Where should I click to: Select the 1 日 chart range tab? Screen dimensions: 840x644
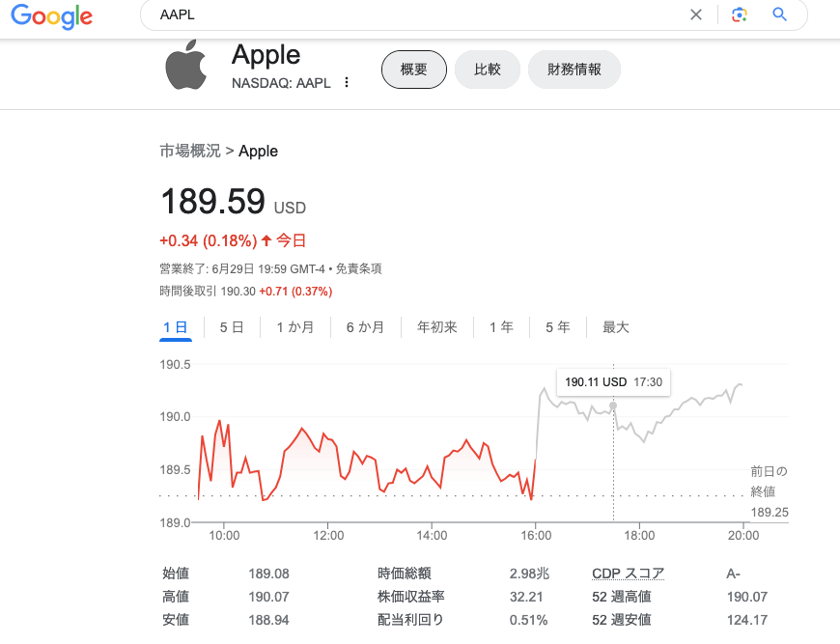tap(176, 327)
